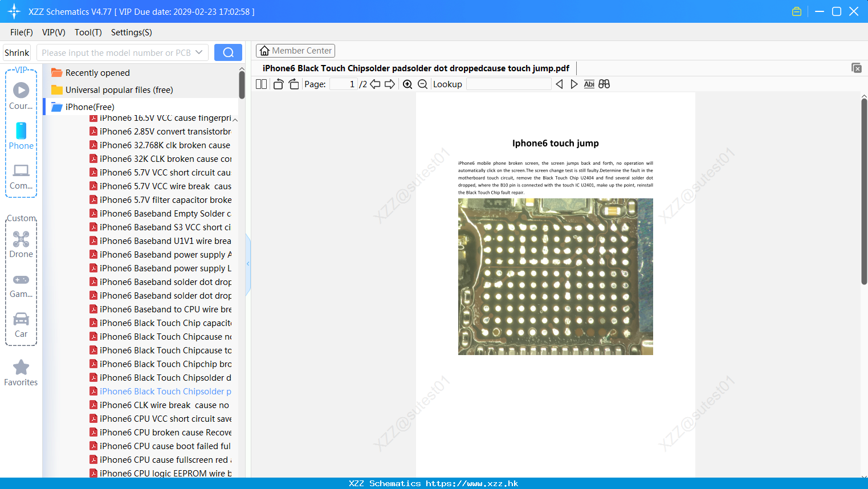Image resolution: width=868 pixels, height=489 pixels.
Task: Click the page number input box
Action: point(343,84)
